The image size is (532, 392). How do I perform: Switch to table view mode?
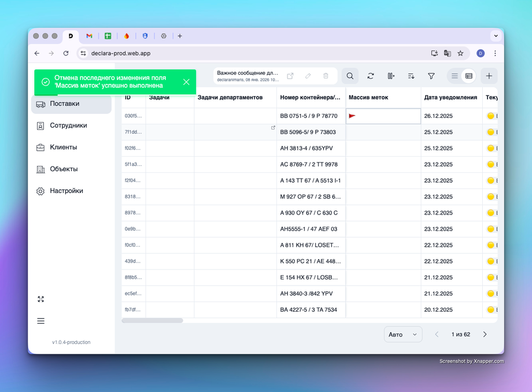pos(469,76)
